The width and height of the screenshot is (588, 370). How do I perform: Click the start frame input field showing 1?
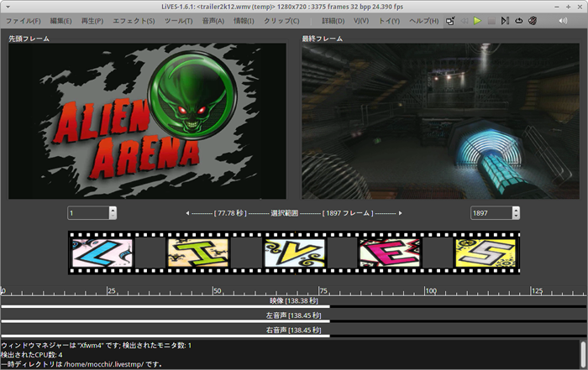click(88, 213)
